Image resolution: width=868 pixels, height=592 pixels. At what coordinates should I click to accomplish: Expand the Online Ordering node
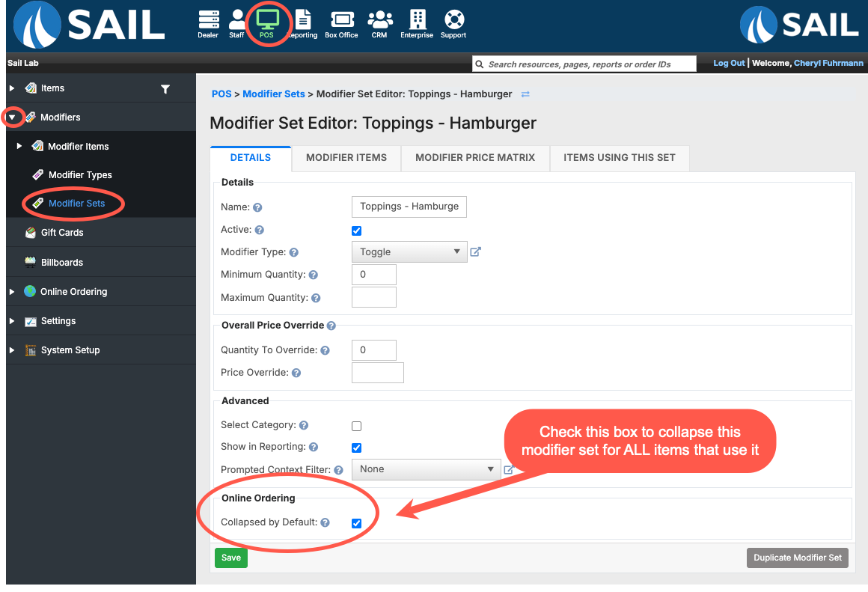pos(12,292)
